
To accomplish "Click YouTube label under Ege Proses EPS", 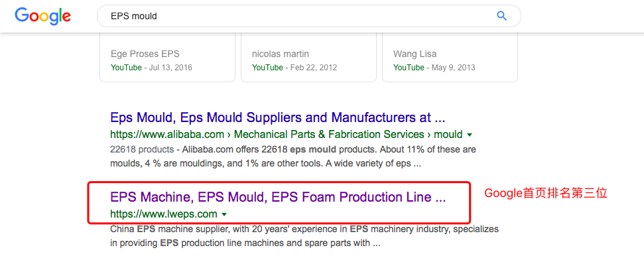I will click(126, 68).
